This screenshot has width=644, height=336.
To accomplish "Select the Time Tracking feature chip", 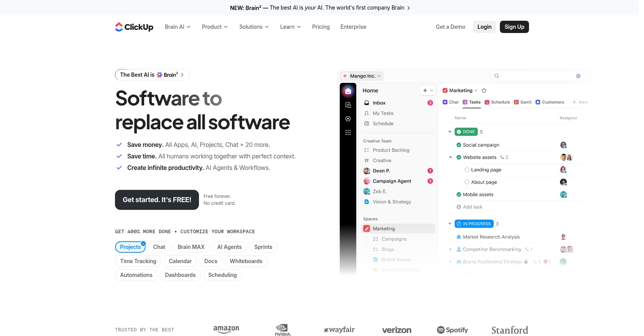I will coord(138,261).
